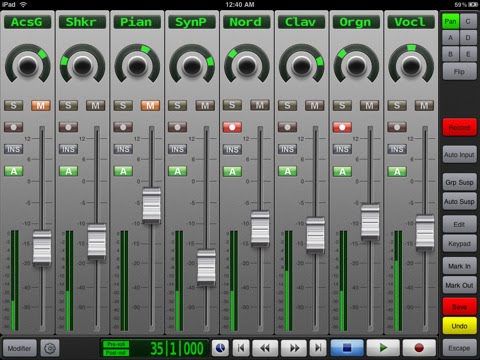Toggle the Pre-roll indicator

click(116, 344)
